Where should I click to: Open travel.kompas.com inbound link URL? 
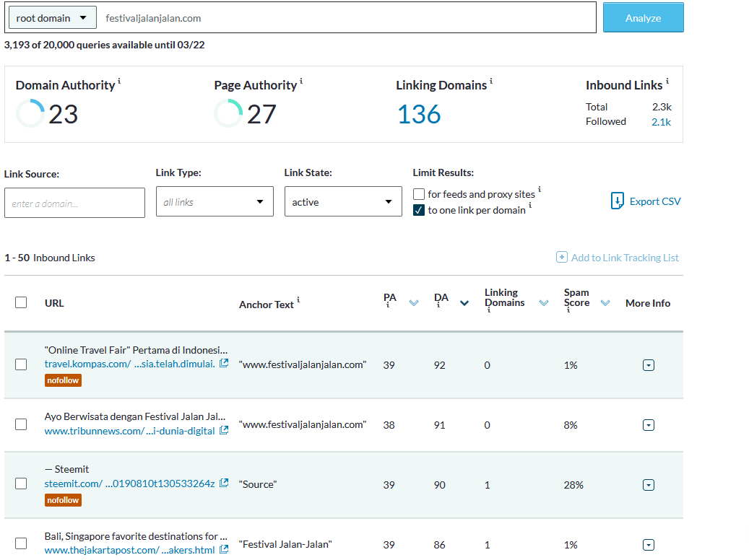pyautogui.click(x=129, y=364)
